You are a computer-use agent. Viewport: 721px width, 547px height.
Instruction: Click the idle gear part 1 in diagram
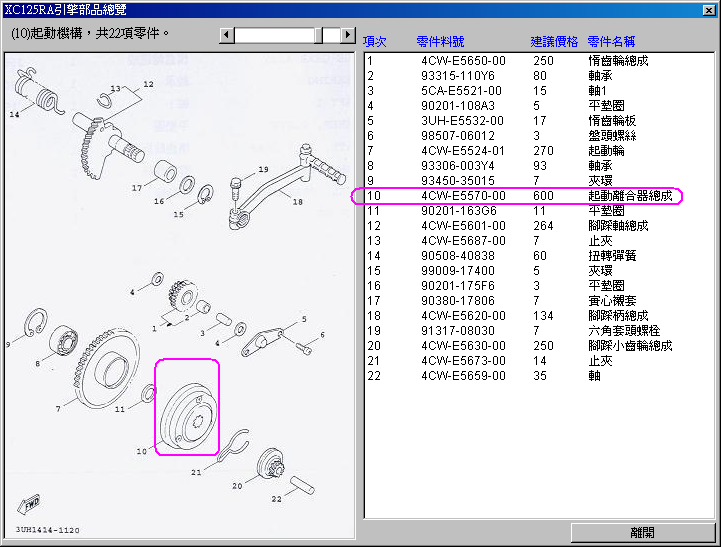[183, 296]
